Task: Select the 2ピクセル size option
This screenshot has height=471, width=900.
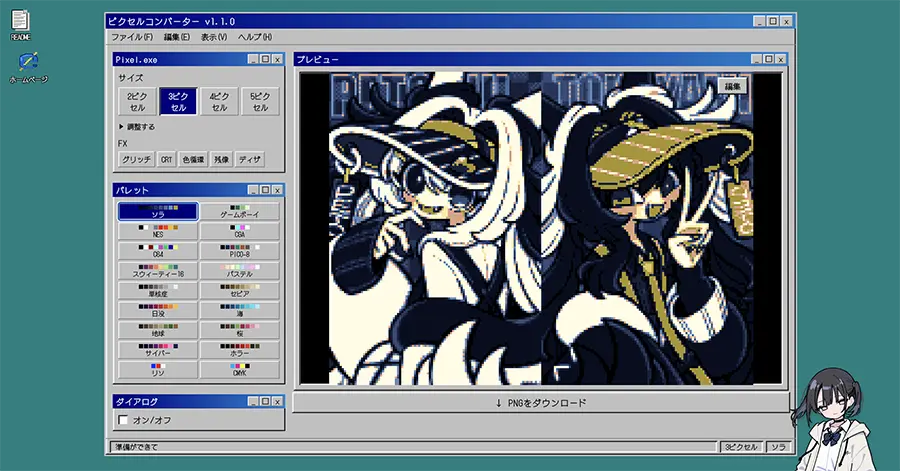Action: (137, 101)
